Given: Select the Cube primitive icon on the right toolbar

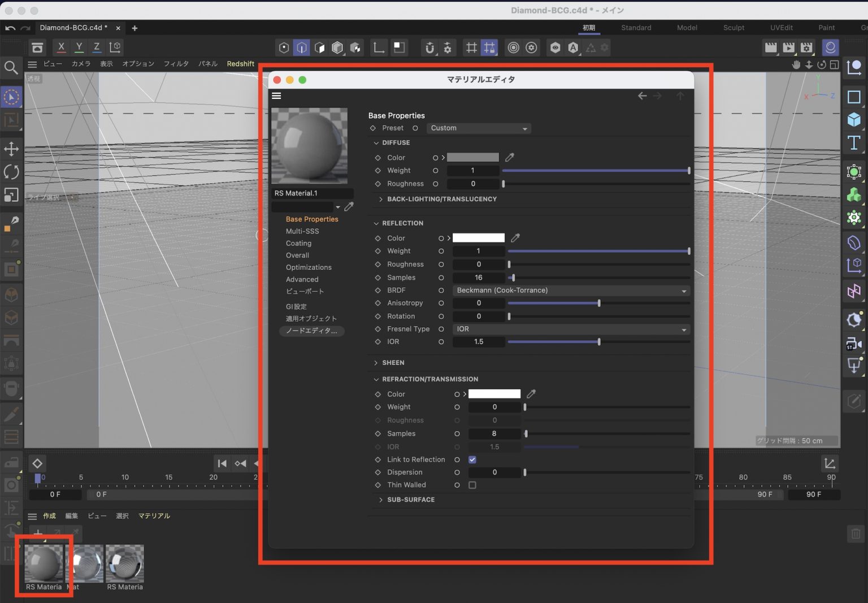Looking at the screenshot, I should click(x=853, y=120).
